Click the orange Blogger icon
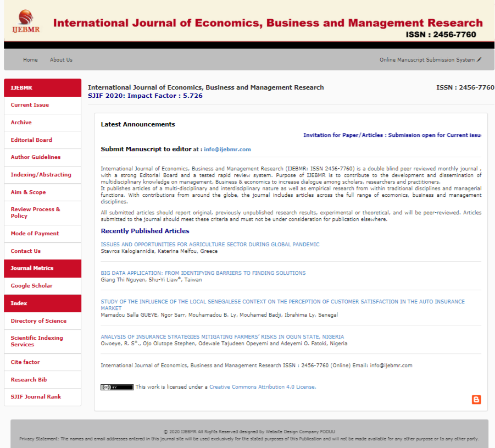The width and height of the screenshot is (495, 448). 476,400
